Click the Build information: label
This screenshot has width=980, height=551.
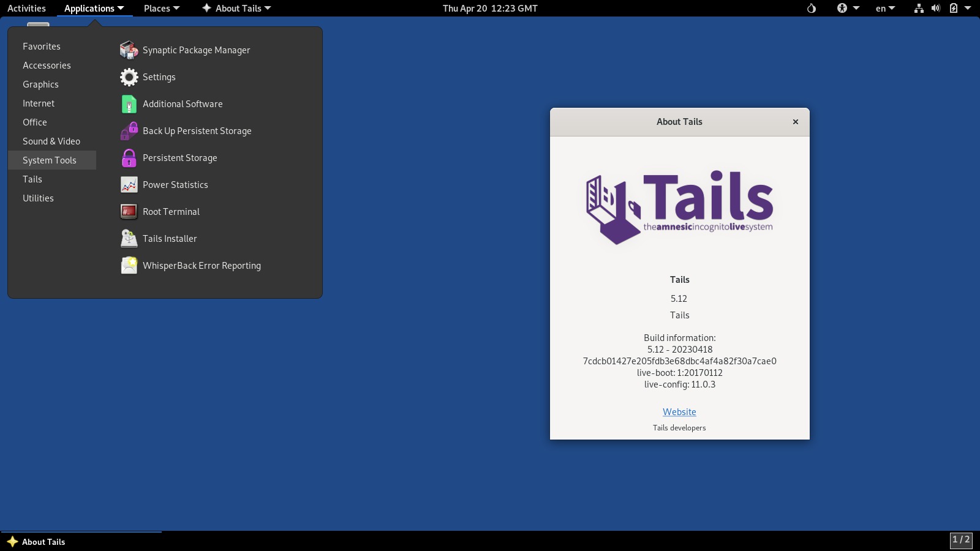pyautogui.click(x=679, y=338)
